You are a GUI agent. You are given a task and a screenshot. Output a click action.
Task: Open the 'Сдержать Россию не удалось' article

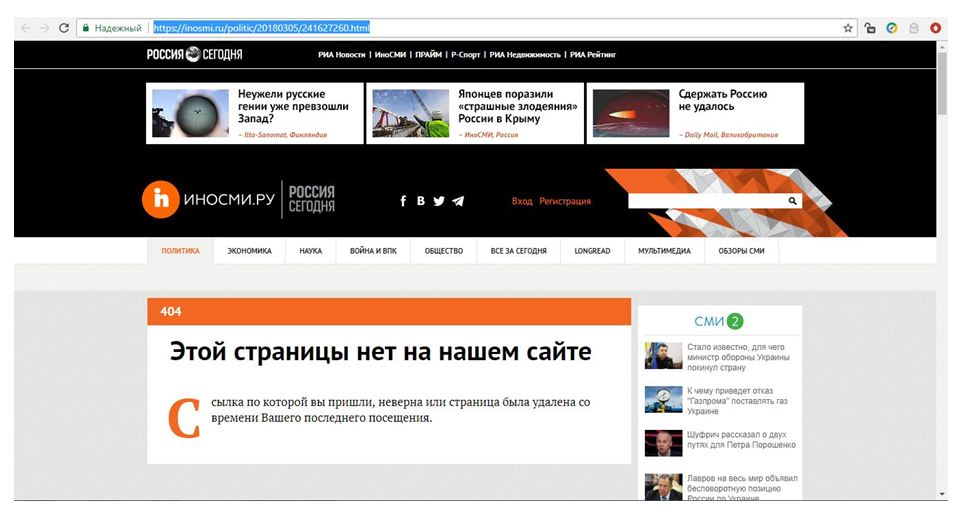point(722,100)
